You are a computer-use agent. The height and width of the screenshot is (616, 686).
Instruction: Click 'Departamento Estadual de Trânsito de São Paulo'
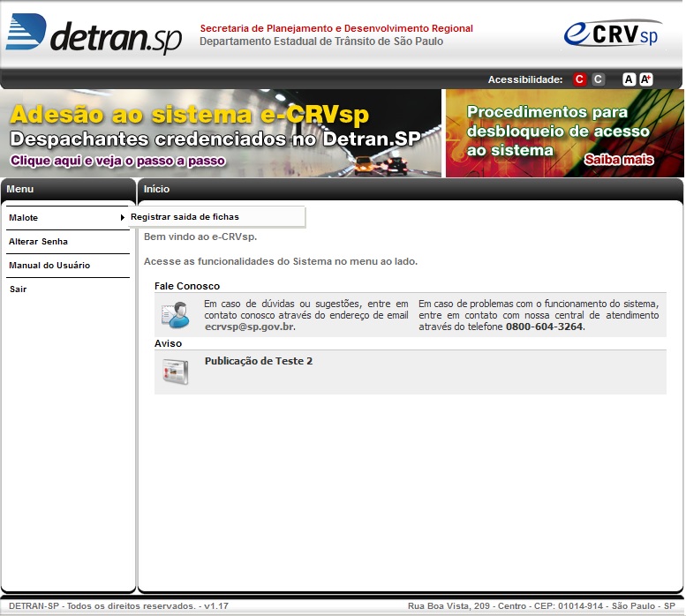[x=321, y=41]
